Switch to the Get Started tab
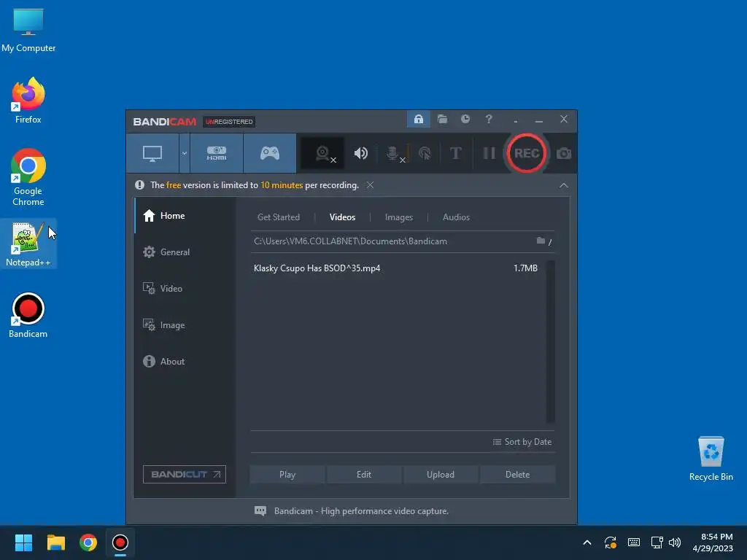Viewport: 747px width, 560px height. (x=279, y=217)
